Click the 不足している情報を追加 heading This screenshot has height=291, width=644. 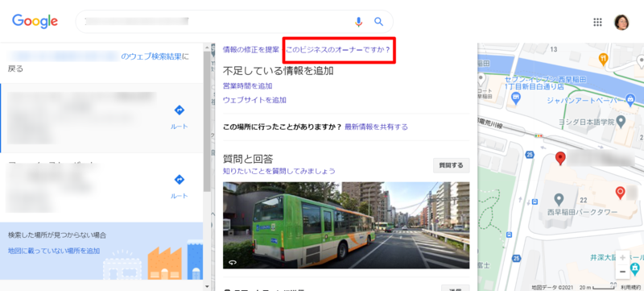pos(278,71)
